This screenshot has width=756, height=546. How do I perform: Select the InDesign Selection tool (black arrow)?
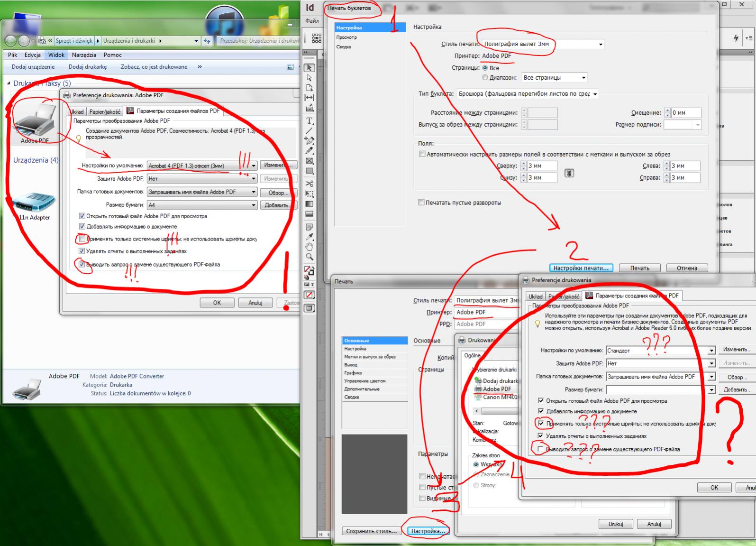309,68
